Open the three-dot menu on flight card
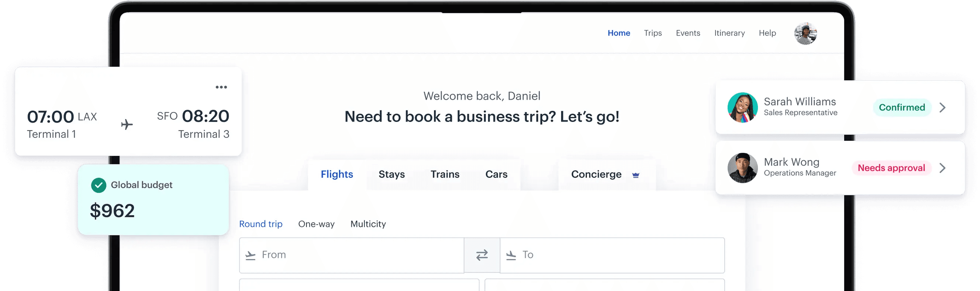Image resolution: width=980 pixels, height=291 pixels. click(221, 87)
